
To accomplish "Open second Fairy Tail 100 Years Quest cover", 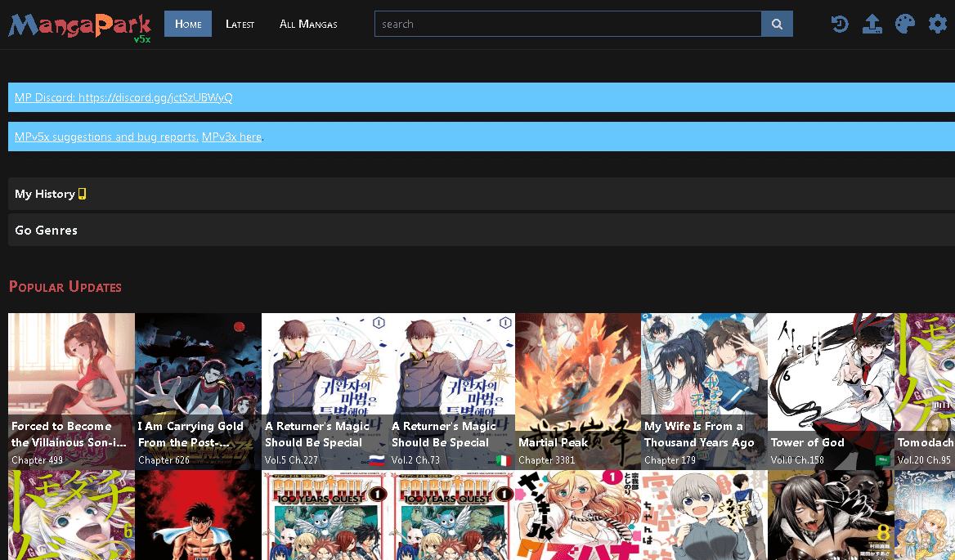I will 451,515.
